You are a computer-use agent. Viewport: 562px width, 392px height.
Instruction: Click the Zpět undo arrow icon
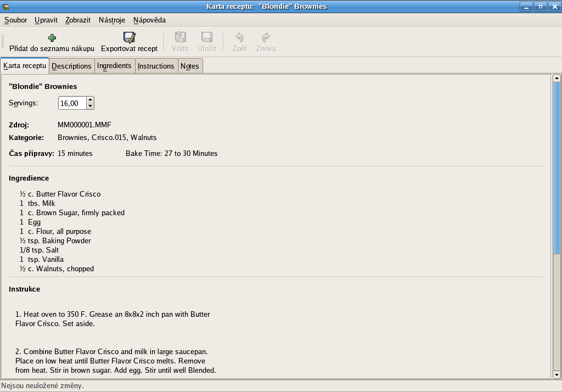239,37
